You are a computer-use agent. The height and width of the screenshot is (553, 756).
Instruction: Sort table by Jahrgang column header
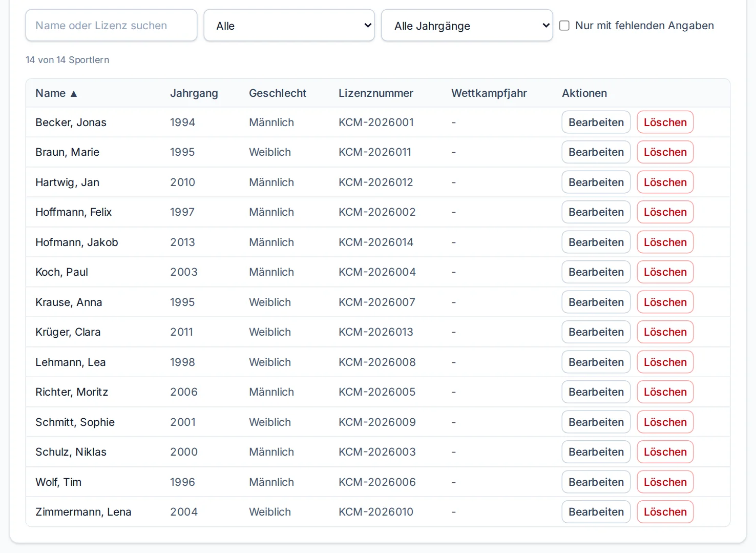point(194,93)
